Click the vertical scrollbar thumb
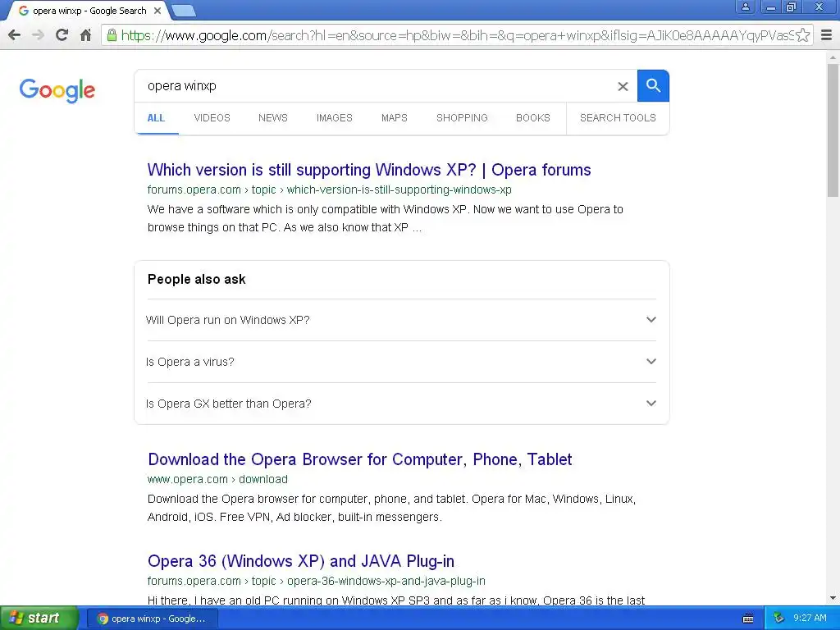This screenshot has width=840, height=630. (x=833, y=130)
